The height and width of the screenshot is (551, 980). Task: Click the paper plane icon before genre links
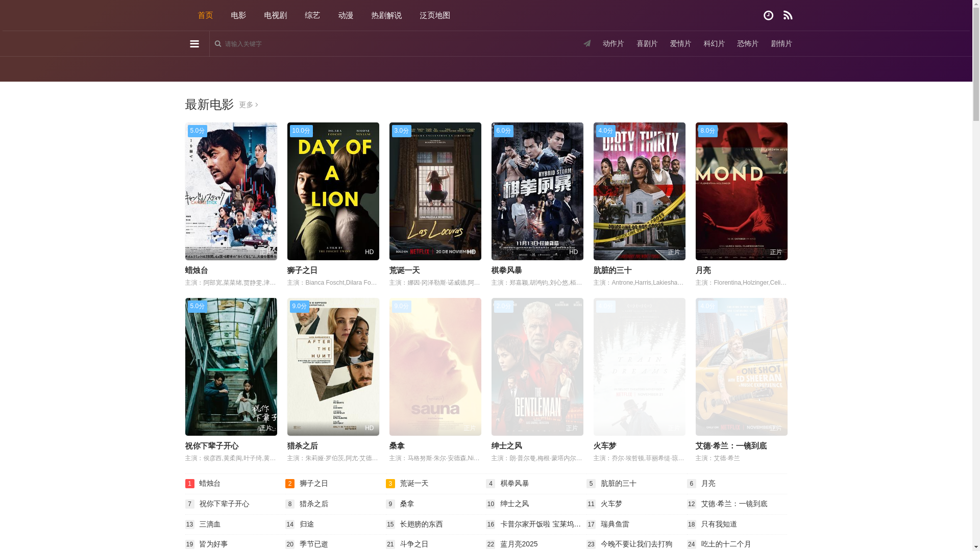(x=587, y=43)
